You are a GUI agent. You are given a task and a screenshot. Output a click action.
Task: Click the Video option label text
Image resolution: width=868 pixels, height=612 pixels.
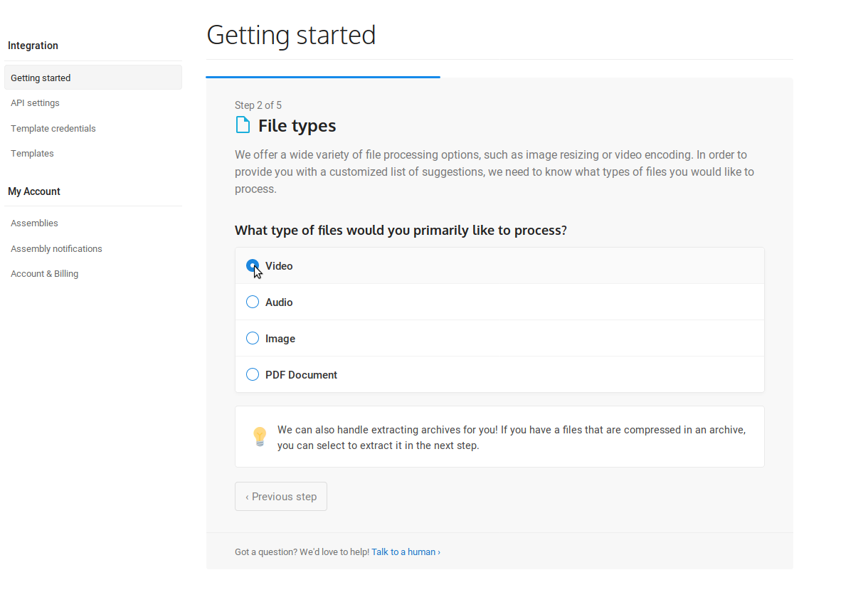click(x=279, y=266)
